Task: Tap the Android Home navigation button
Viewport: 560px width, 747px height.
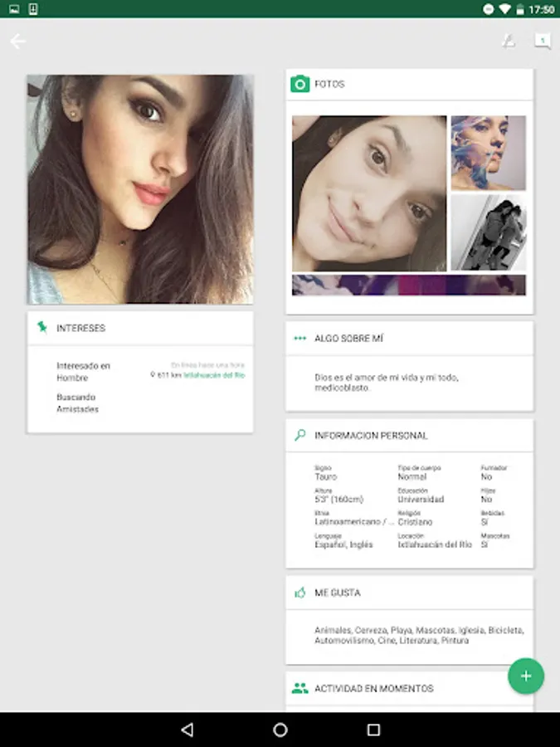Action: pos(280,730)
